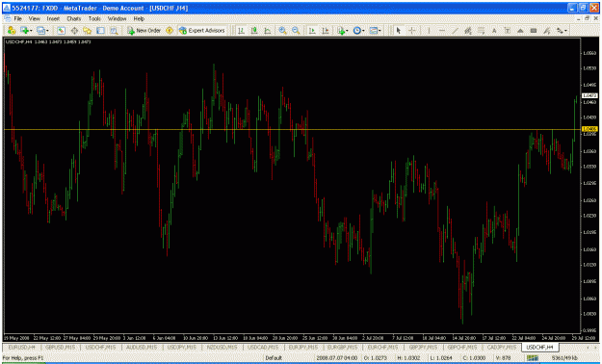Screen dimensions: 602x364
Task: Open the Window menu
Action: [118, 18]
